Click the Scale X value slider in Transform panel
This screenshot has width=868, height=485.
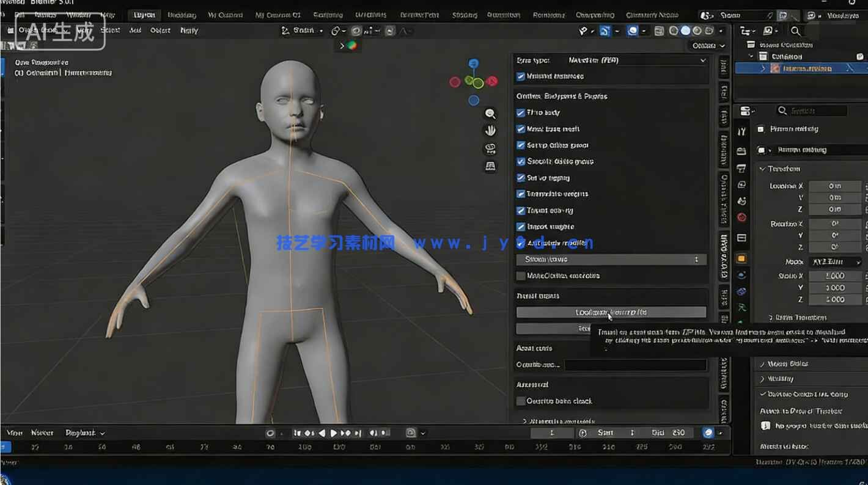835,275
